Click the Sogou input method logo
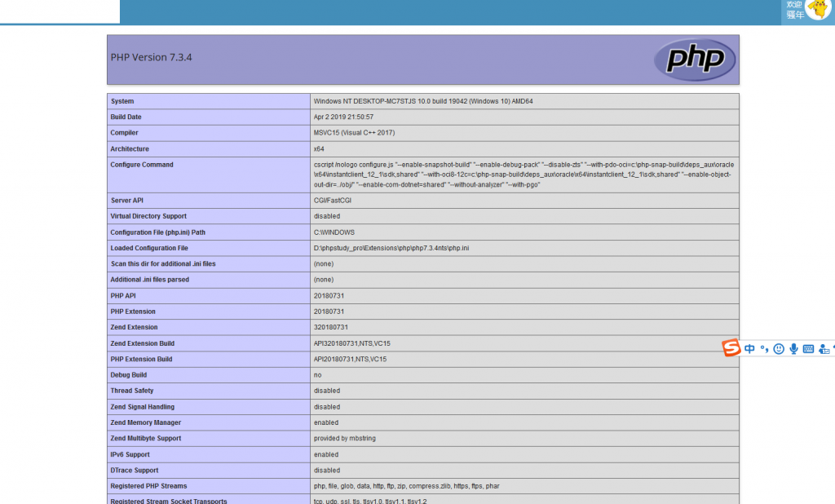The height and width of the screenshot is (504, 835). tap(731, 348)
